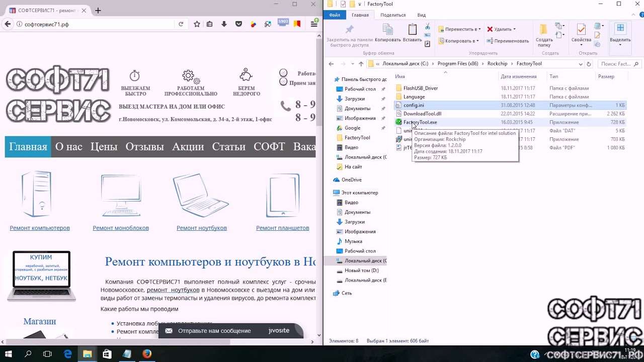Click the edit file icon in Открыть group
This screenshot has width=644, height=362.
click(x=597, y=35)
